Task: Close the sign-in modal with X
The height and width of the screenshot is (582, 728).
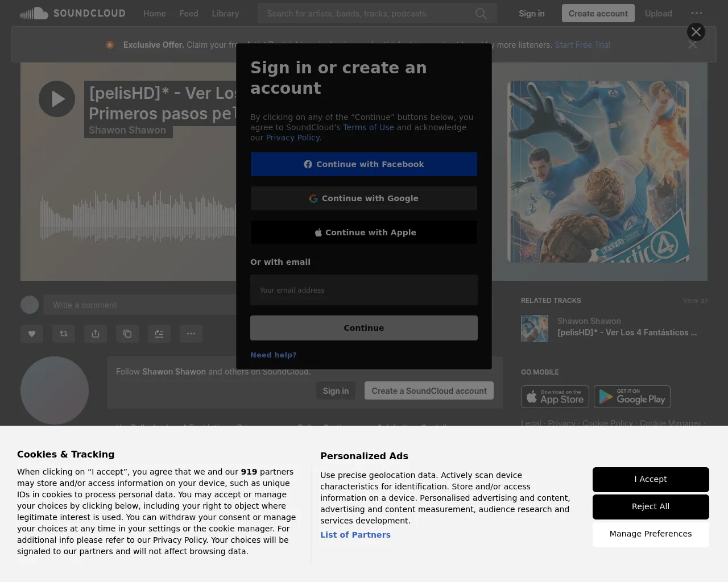Action: coord(696,32)
